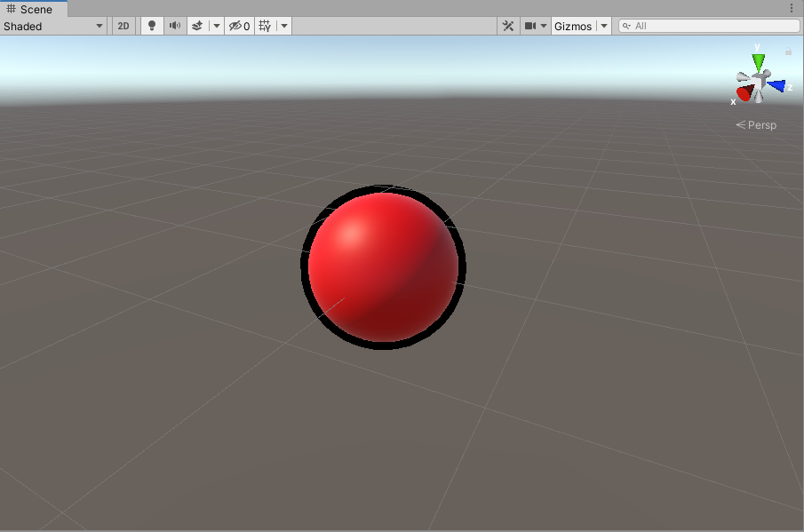The width and height of the screenshot is (804, 532).
Task: Toggle scene grid visibility icon
Action: [x=265, y=26]
